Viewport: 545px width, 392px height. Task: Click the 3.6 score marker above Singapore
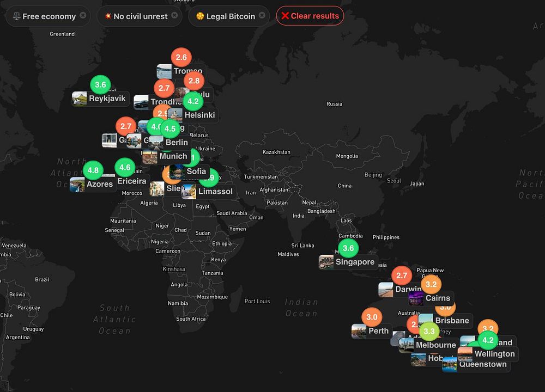coord(348,248)
